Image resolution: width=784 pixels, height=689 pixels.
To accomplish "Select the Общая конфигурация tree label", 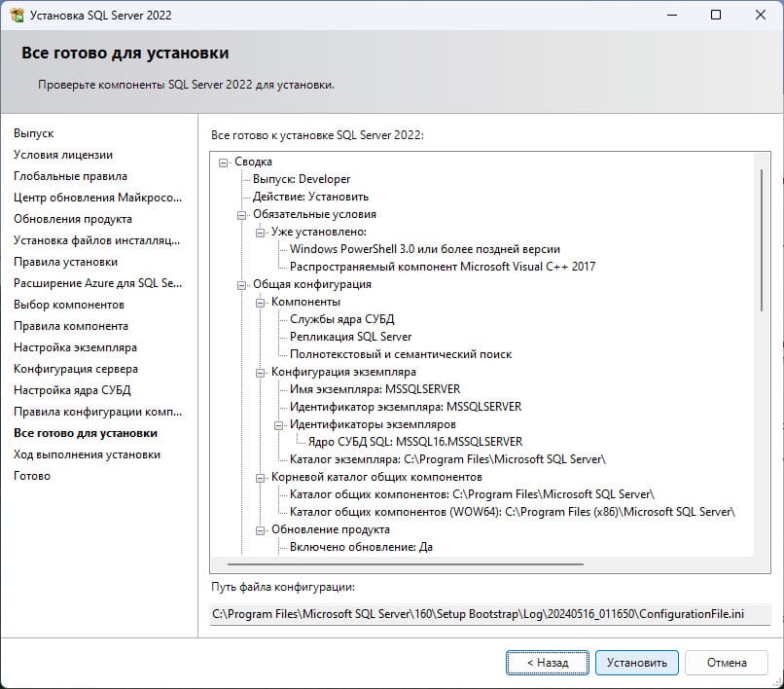I will point(312,285).
